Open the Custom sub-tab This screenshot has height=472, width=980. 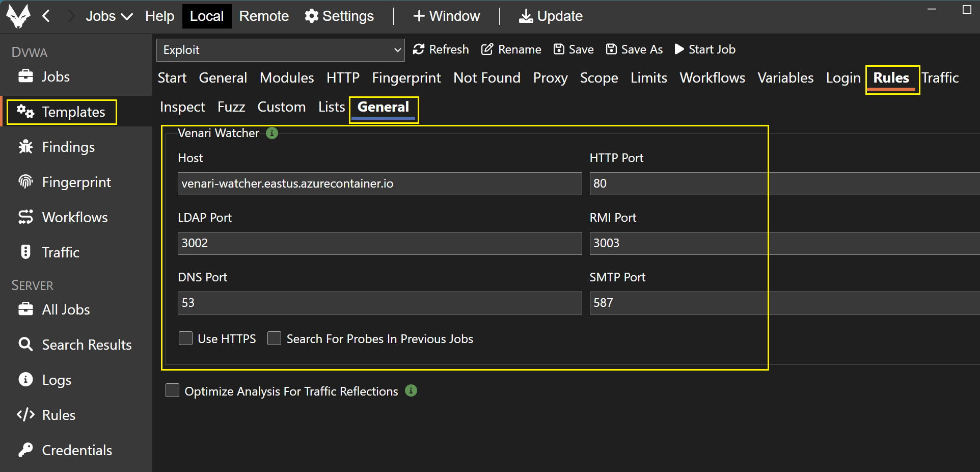(281, 107)
